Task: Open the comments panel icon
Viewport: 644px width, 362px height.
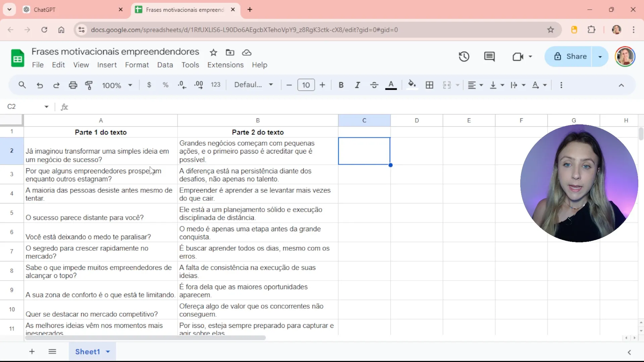Action: (489, 57)
